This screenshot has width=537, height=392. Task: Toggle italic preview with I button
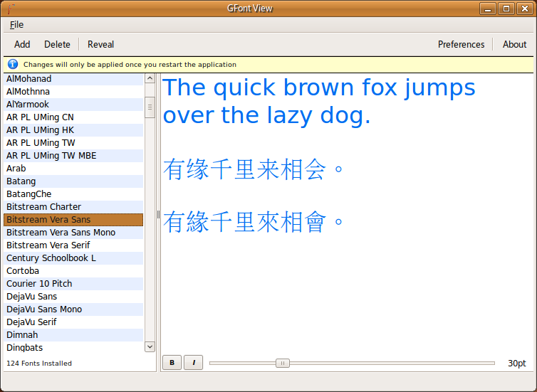[194, 363]
